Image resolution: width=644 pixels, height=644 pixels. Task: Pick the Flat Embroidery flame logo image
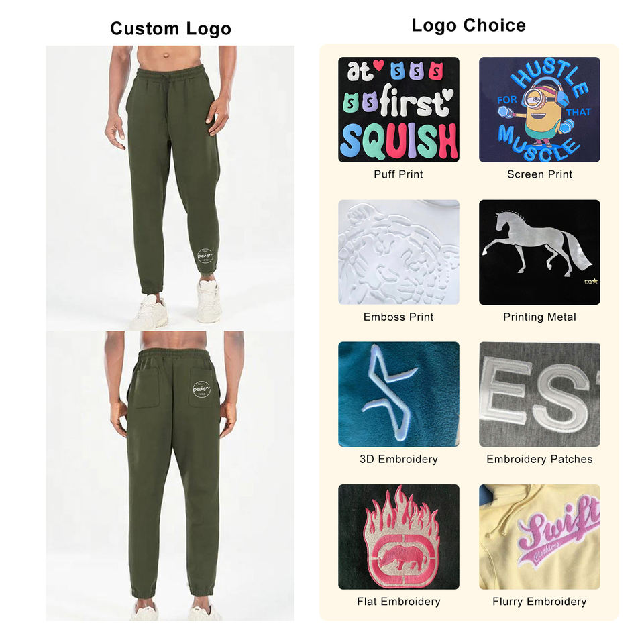[x=398, y=537]
